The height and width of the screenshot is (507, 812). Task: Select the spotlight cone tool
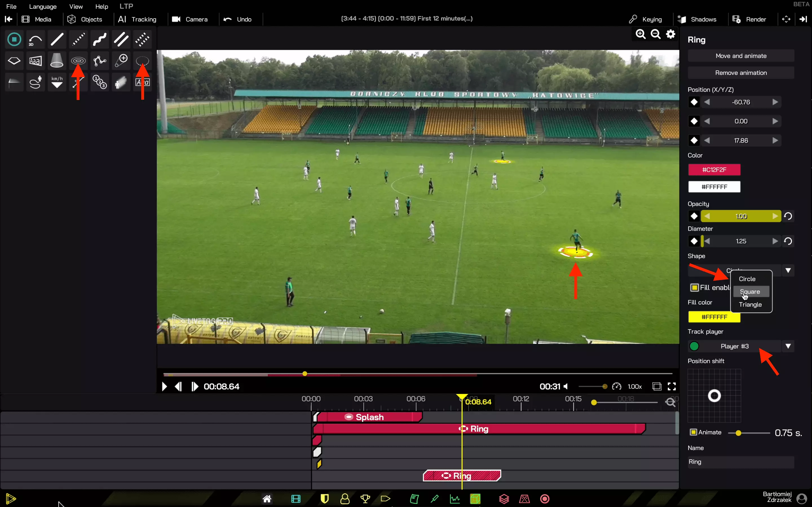[57, 61]
